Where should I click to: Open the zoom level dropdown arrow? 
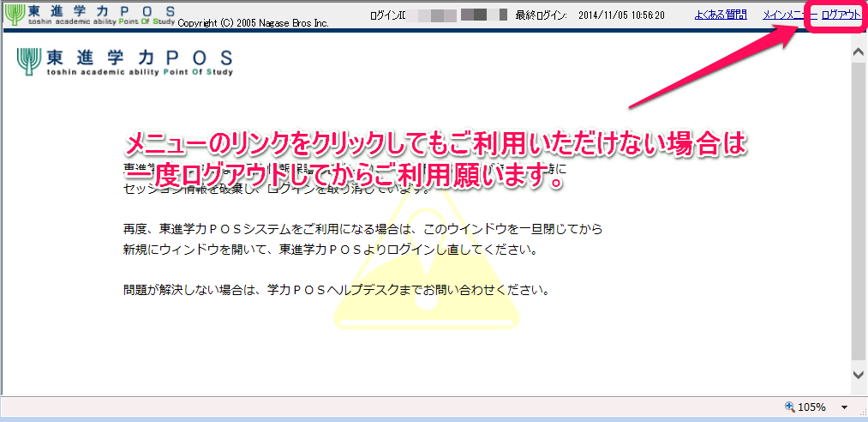[x=844, y=407]
